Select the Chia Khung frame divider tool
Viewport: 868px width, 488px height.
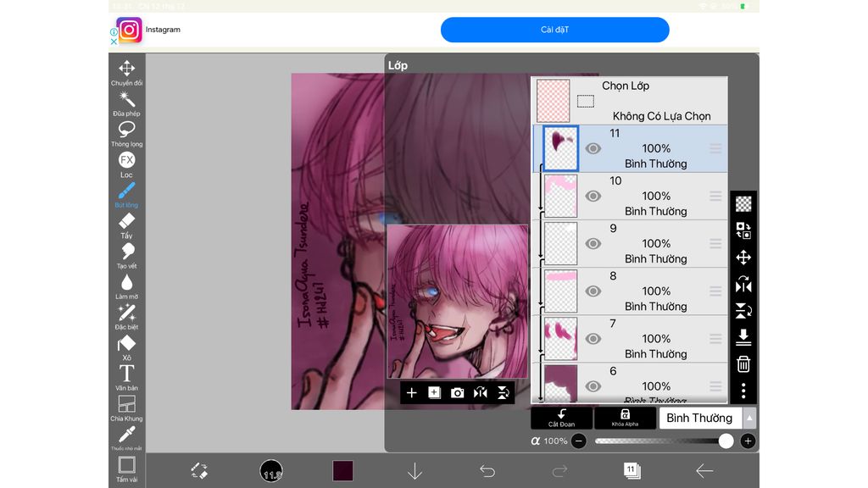(127, 408)
